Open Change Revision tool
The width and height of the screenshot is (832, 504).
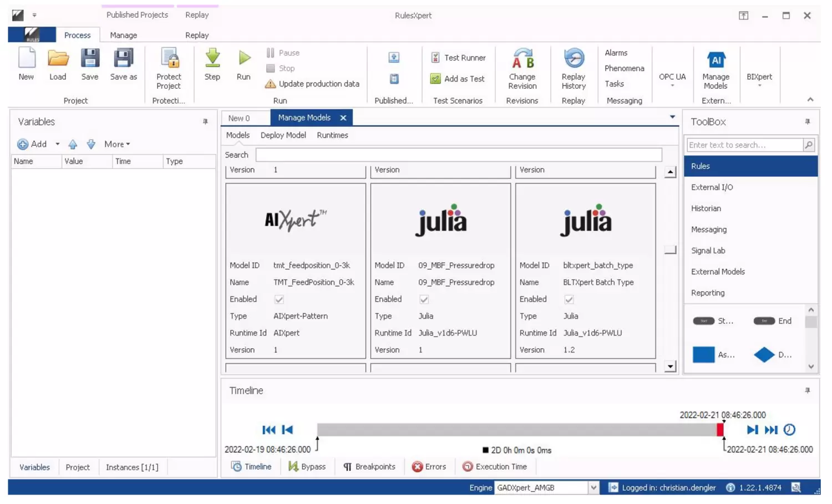[522, 70]
